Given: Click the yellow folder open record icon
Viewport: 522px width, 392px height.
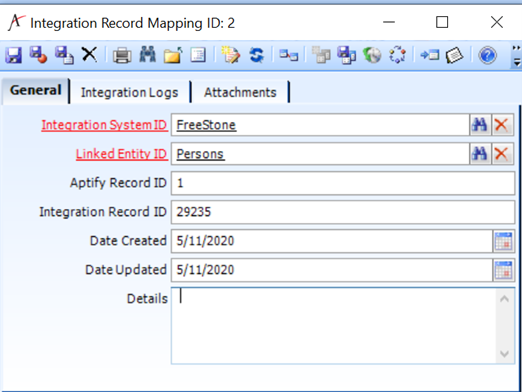Looking at the screenshot, I should (173, 55).
